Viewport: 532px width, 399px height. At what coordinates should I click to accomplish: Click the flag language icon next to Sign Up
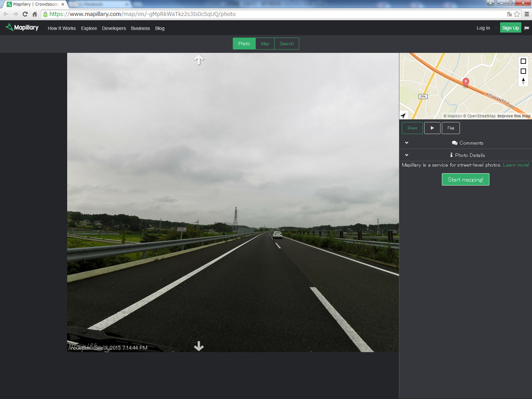[x=526, y=28]
